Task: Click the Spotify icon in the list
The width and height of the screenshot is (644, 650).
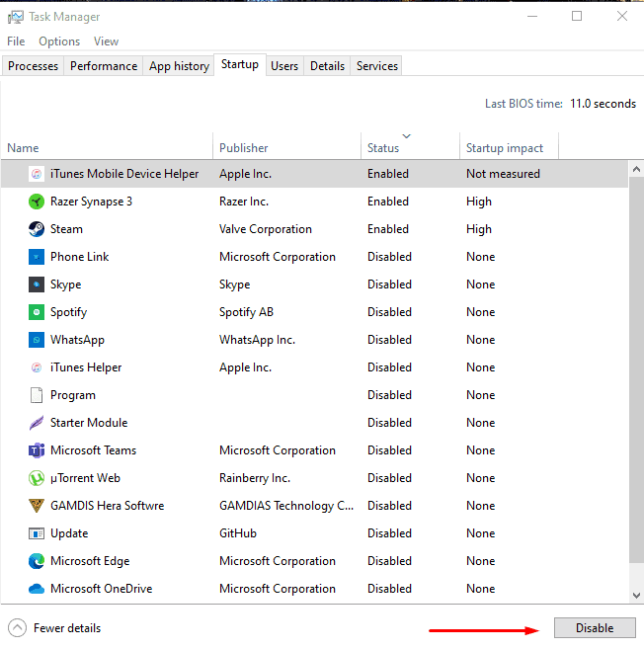Action: (x=37, y=312)
